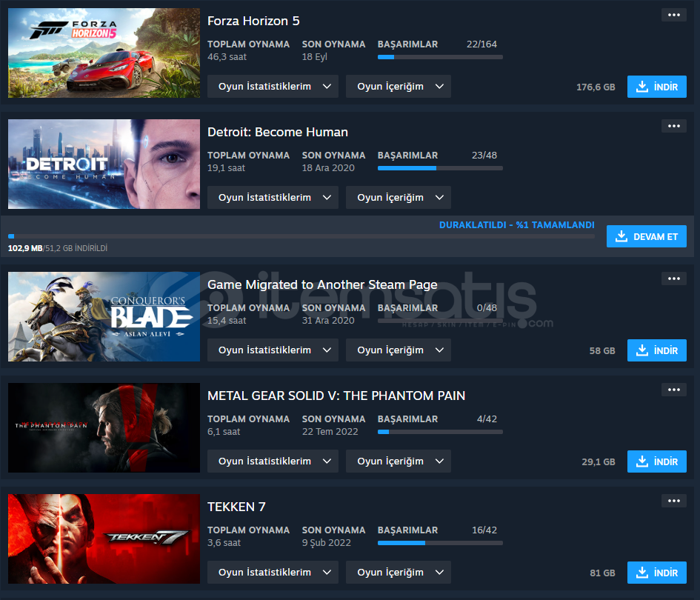The image size is (700, 600).
Task: Open Detroit: Become Human three-dot options menu
Action: [673, 126]
